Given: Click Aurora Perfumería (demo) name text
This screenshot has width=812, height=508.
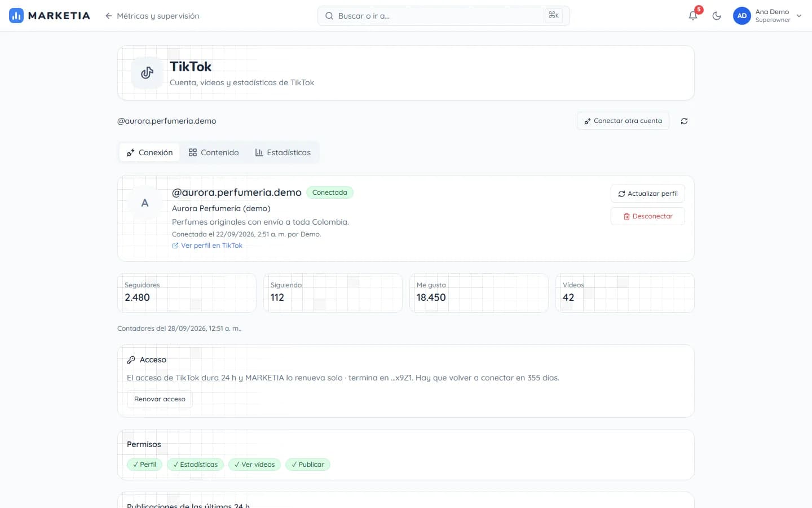Looking at the screenshot, I should 221,208.
